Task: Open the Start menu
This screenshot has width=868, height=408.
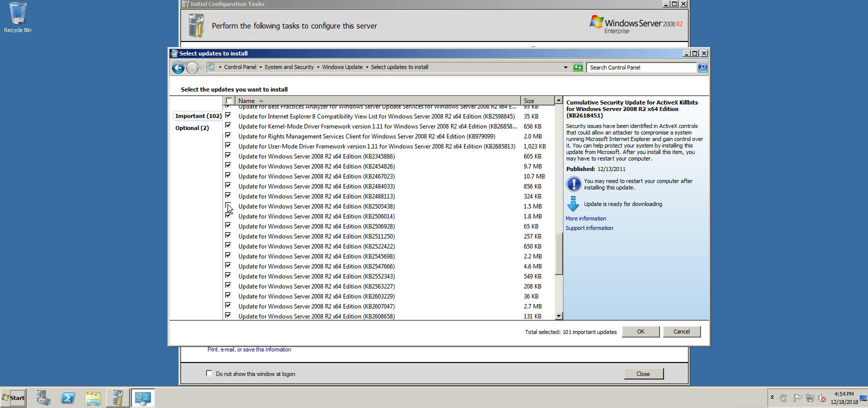Action: click(x=13, y=398)
